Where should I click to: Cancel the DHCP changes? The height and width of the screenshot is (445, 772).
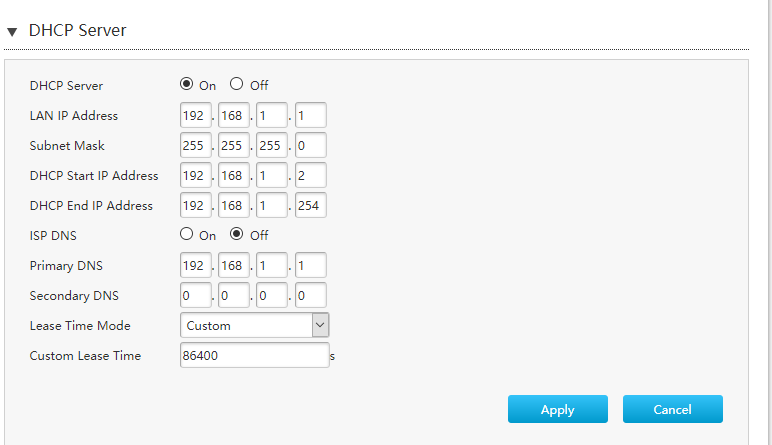[672, 409]
